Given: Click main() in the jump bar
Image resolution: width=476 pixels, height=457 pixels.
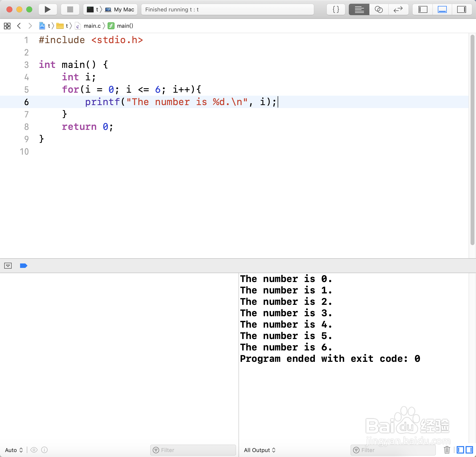Looking at the screenshot, I should click(125, 26).
